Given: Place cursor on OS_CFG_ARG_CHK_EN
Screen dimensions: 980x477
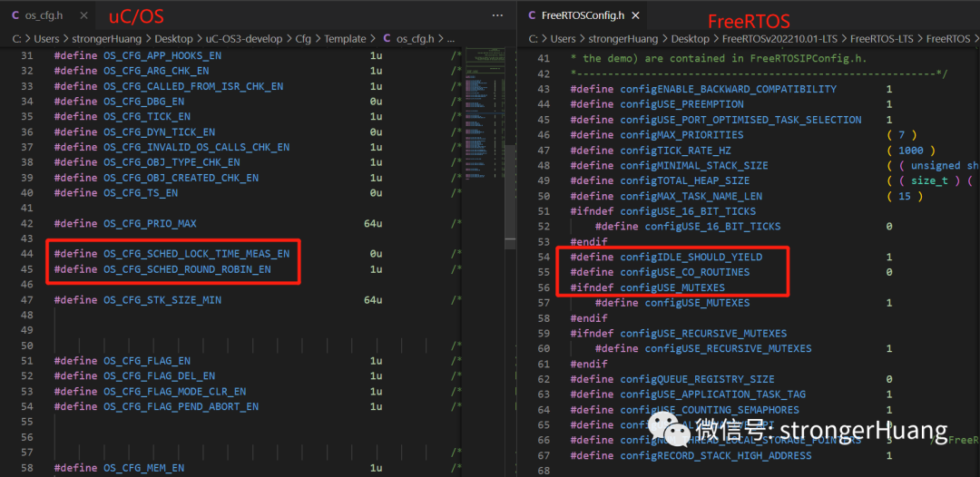Looking at the screenshot, I should (x=156, y=71).
